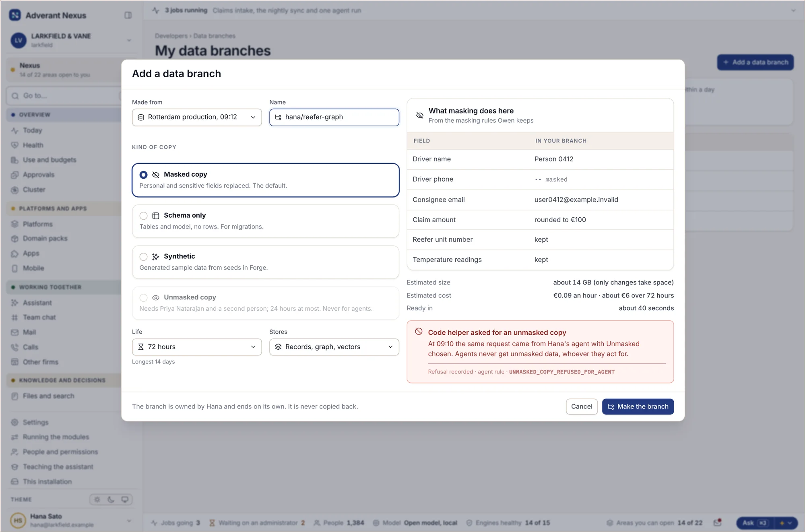Image resolution: width=805 pixels, height=532 pixels.
Task: Click Make the branch button
Action: pos(638,406)
